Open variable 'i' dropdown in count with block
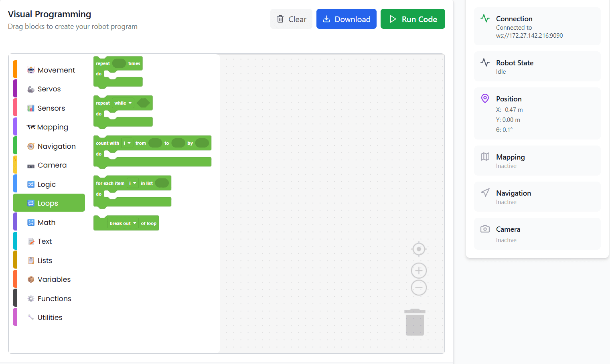 pos(127,143)
